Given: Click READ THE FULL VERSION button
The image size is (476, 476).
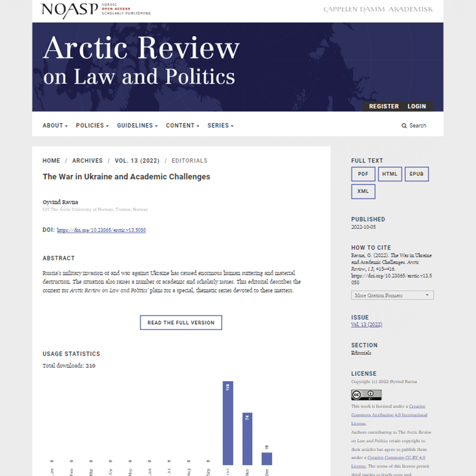Looking at the screenshot, I should coord(181,322).
